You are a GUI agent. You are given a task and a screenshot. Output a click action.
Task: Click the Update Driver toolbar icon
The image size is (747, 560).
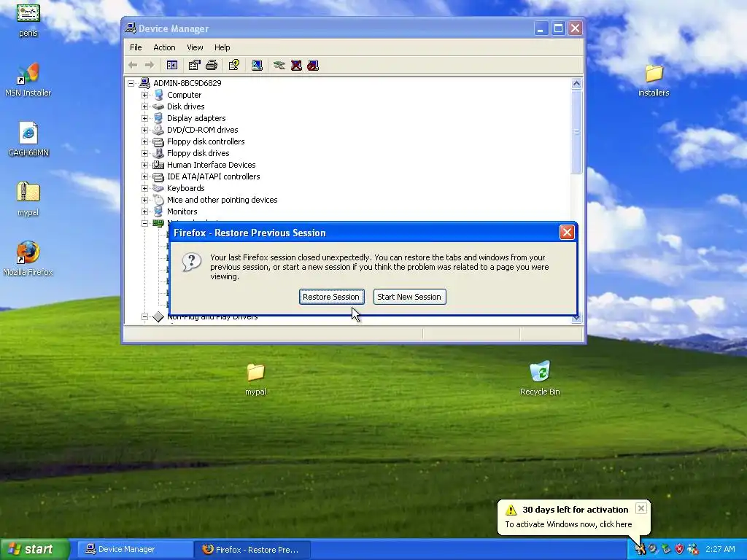point(279,65)
